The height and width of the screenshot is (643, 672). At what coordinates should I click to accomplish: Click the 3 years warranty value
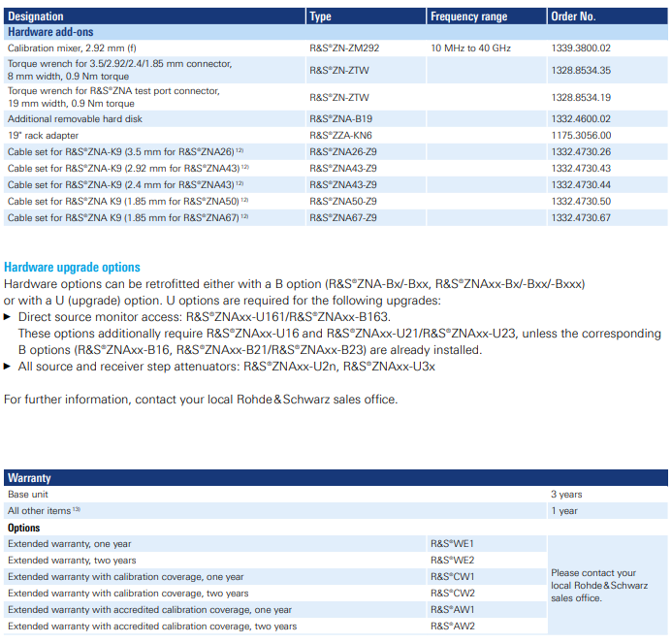(566, 495)
